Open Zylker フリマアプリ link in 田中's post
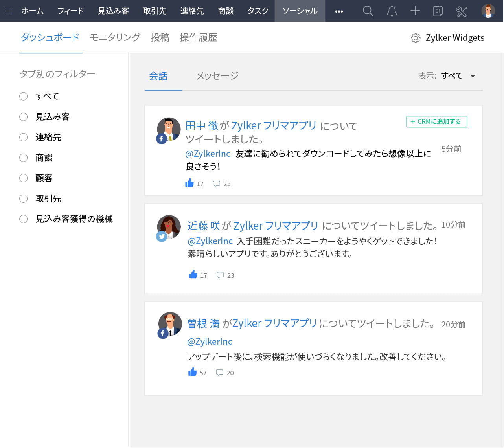Viewport: 504px width, 448px height. (274, 126)
